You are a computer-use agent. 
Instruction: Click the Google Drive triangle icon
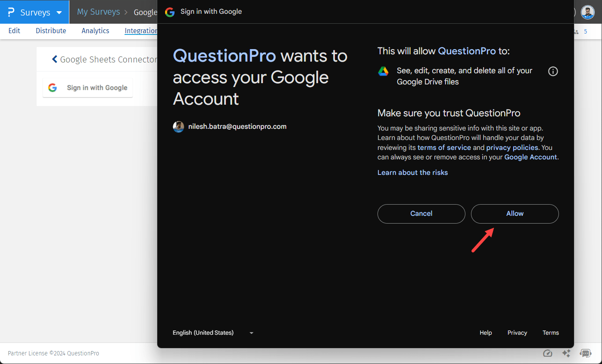383,72
